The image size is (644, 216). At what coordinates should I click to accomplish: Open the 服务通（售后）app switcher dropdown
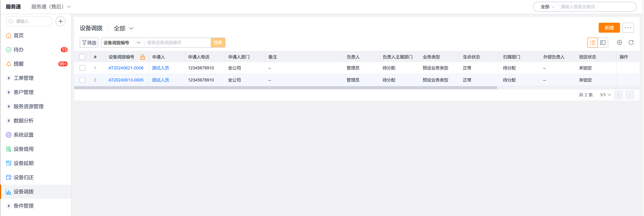point(51,7)
